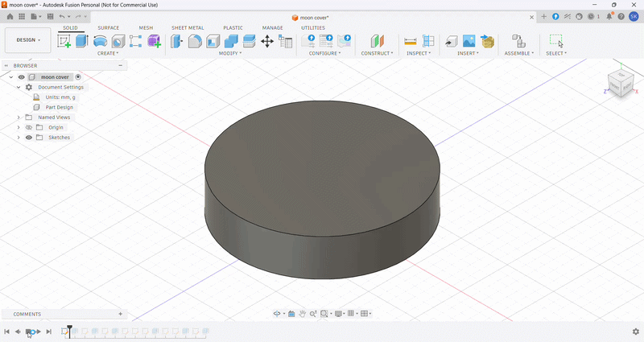This screenshot has height=342, width=644.
Task: Jump to timeline end
Action: click(x=49, y=332)
